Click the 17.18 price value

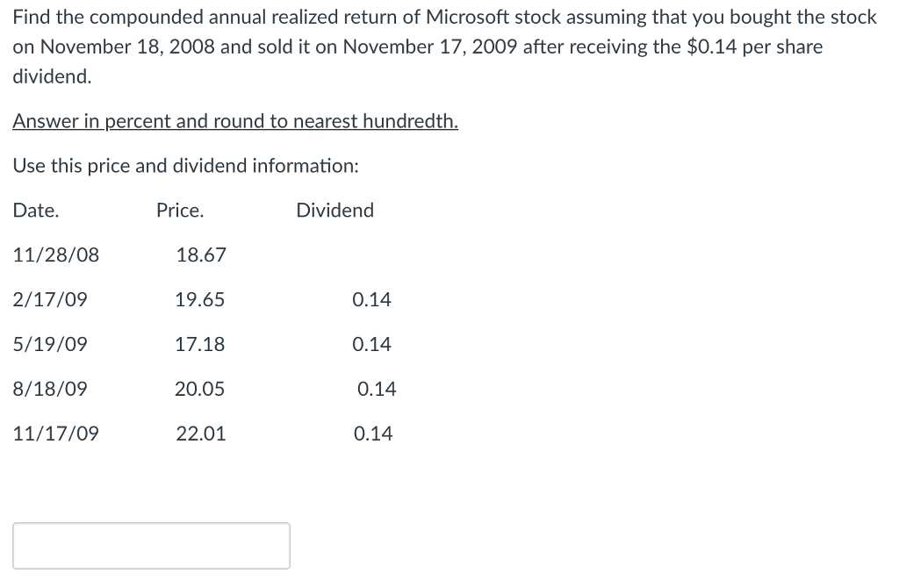tap(201, 344)
